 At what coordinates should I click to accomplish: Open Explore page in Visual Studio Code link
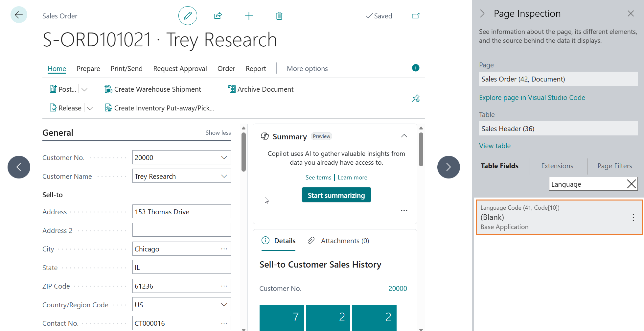(532, 97)
